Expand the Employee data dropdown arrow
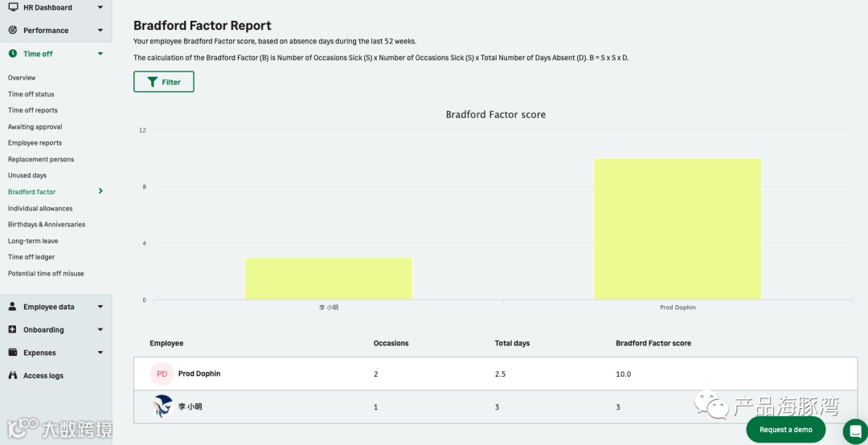Viewport: 868px width, 445px height. tap(100, 307)
